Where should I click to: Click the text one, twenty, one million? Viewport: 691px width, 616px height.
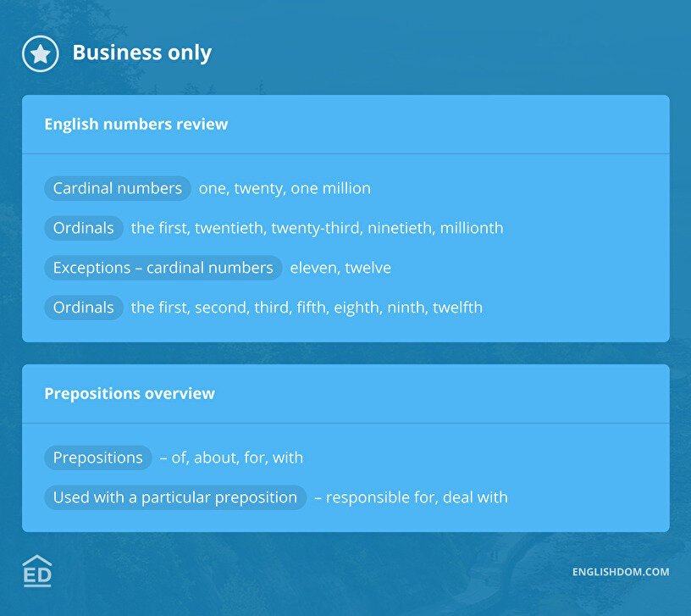pos(285,188)
